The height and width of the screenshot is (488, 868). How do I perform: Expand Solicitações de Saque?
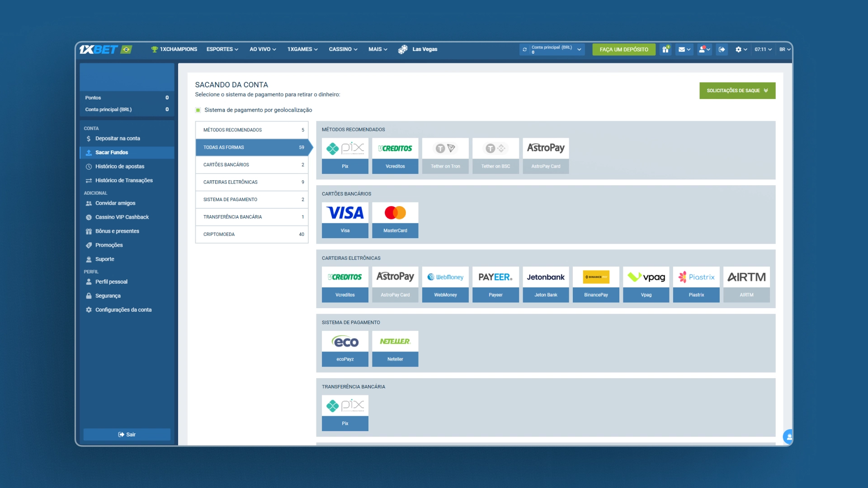point(737,90)
